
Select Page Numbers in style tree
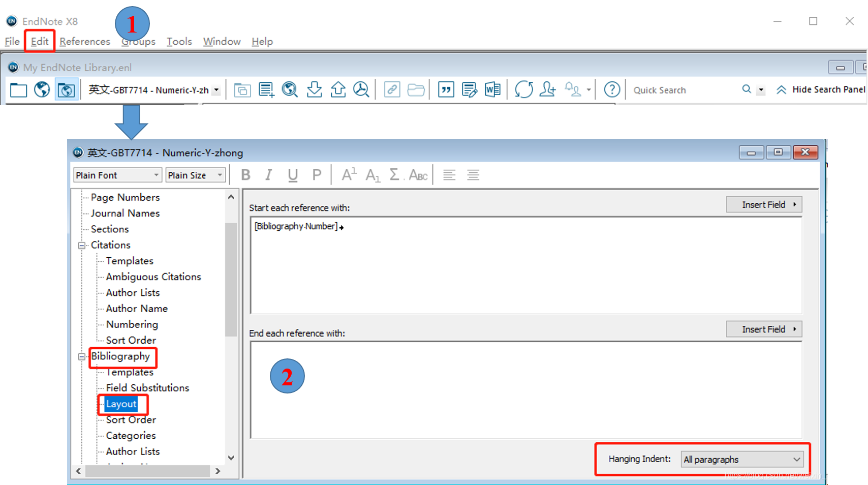coord(125,197)
